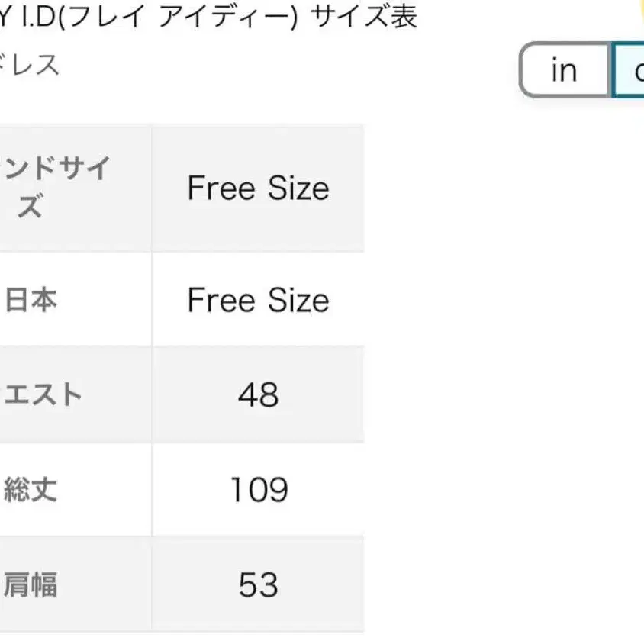This screenshot has width=644, height=644.
Task: Click the total length value 109
Action: click(258, 489)
